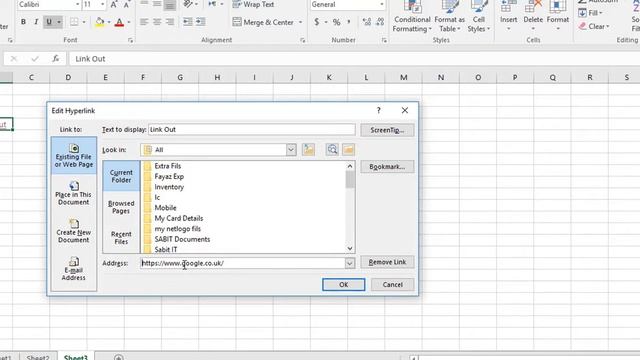640x360 pixels.
Task: Open Format cells menu
Action: (558, 17)
